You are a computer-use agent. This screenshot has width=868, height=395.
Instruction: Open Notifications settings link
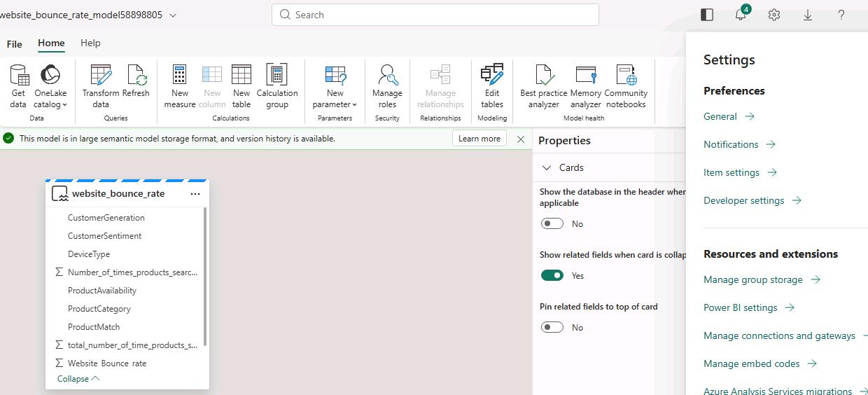[740, 145]
